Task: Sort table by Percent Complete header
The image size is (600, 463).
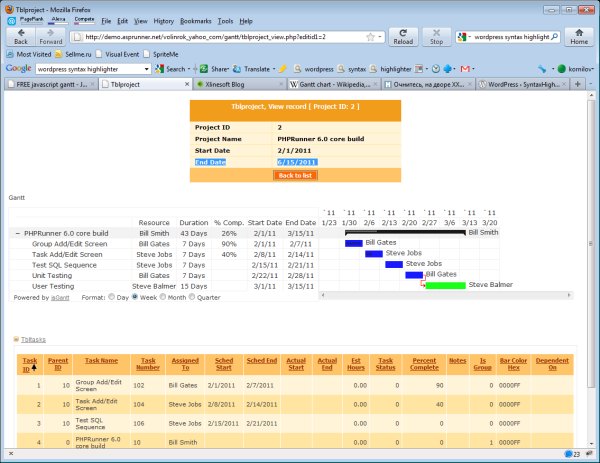Action: [424, 364]
